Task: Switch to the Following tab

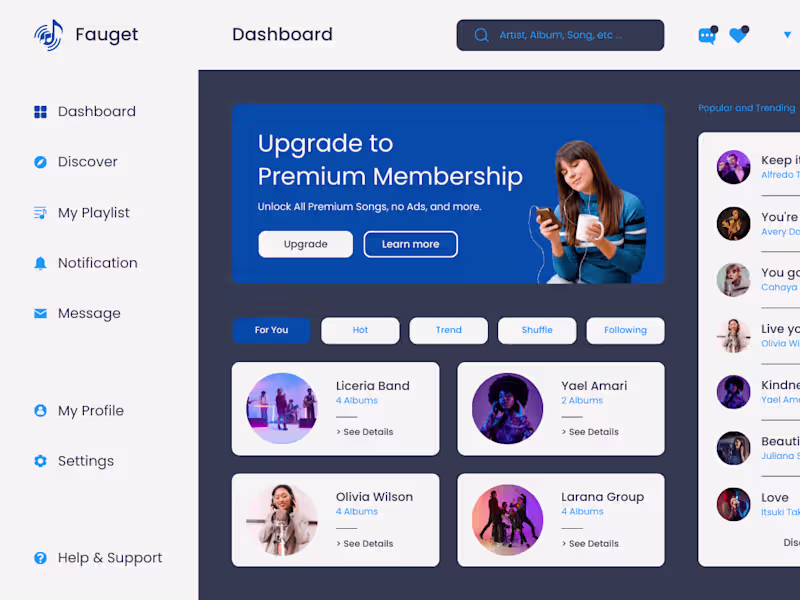Action: [x=626, y=331]
